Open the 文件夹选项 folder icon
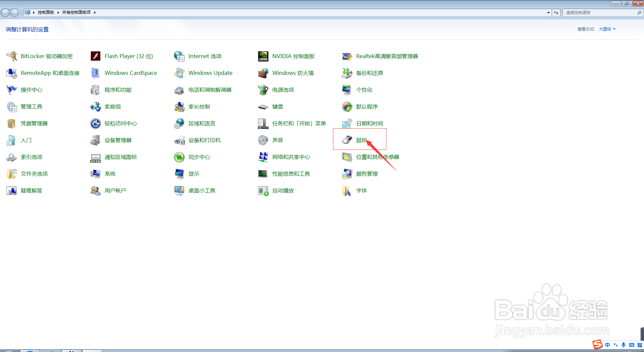644x352 pixels. (x=12, y=174)
